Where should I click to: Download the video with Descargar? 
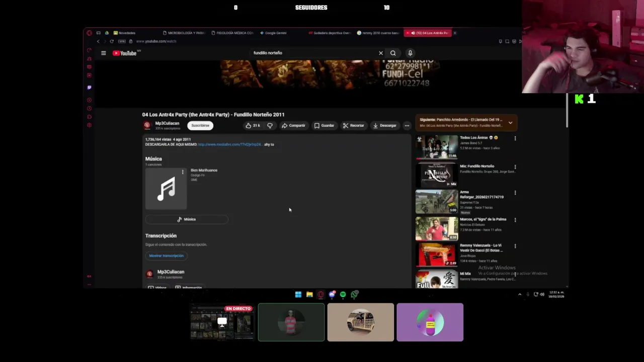[384, 126]
